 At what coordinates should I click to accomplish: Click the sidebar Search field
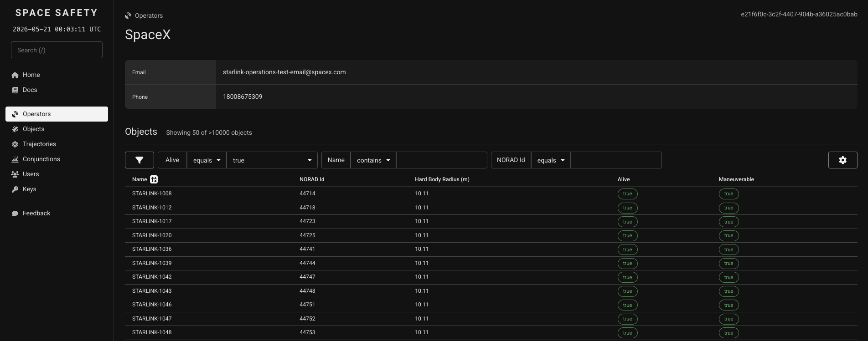point(57,50)
